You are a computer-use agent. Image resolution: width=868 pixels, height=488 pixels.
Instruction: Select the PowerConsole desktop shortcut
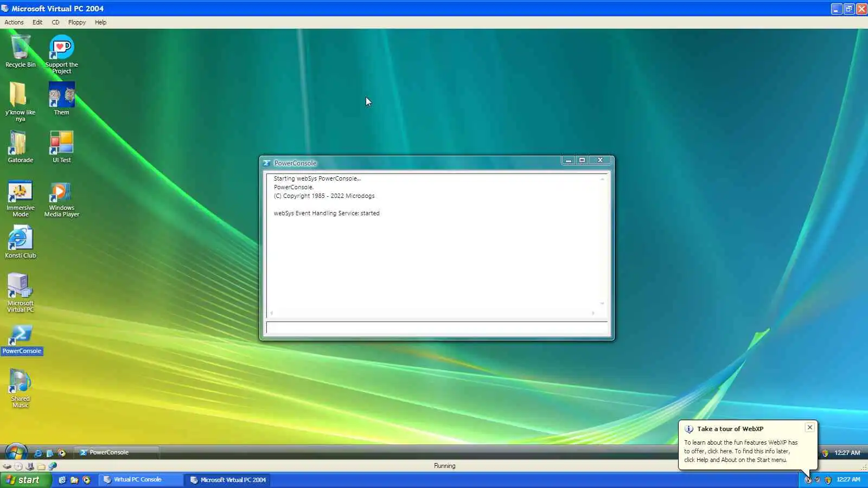21,340
